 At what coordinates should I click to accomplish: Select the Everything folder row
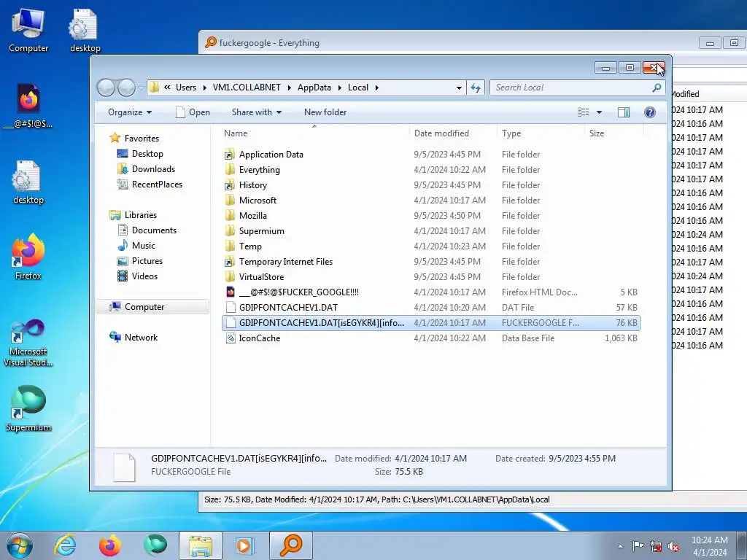pyautogui.click(x=430, y=169)
